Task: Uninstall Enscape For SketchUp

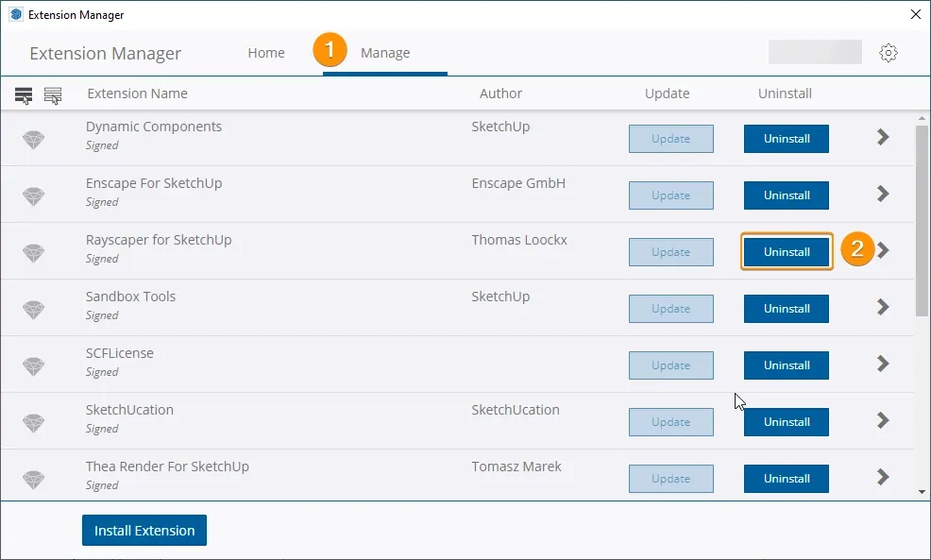Action: pyautogui.click(x=787, y=195)
